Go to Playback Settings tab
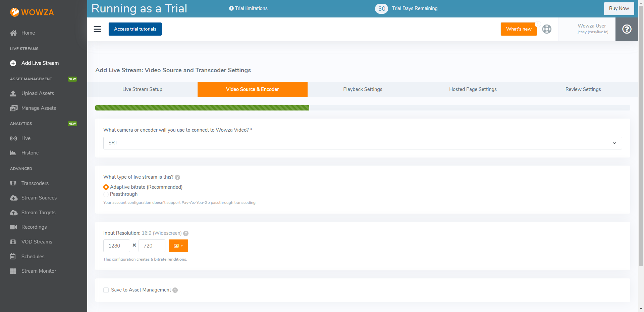The width and height of the screenshot is (644, 312). [x=363, y=89]
